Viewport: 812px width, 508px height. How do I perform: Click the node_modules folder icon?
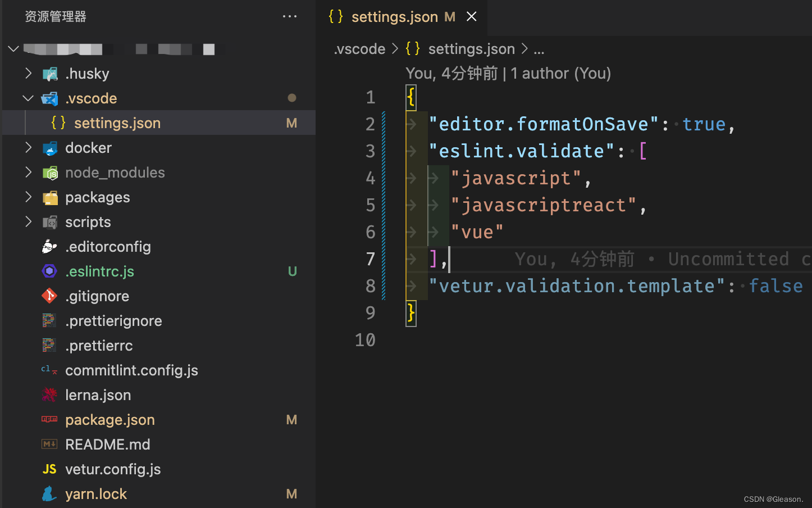click(50, 173)
